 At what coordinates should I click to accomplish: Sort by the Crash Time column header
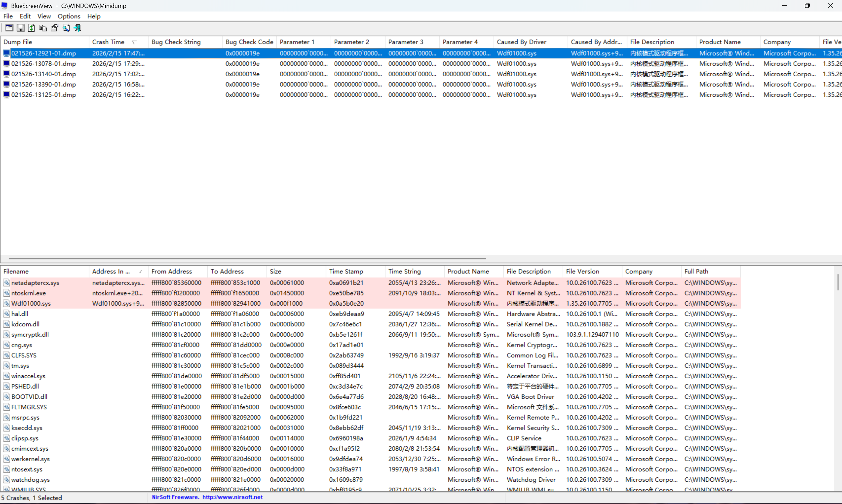[109, 42]
